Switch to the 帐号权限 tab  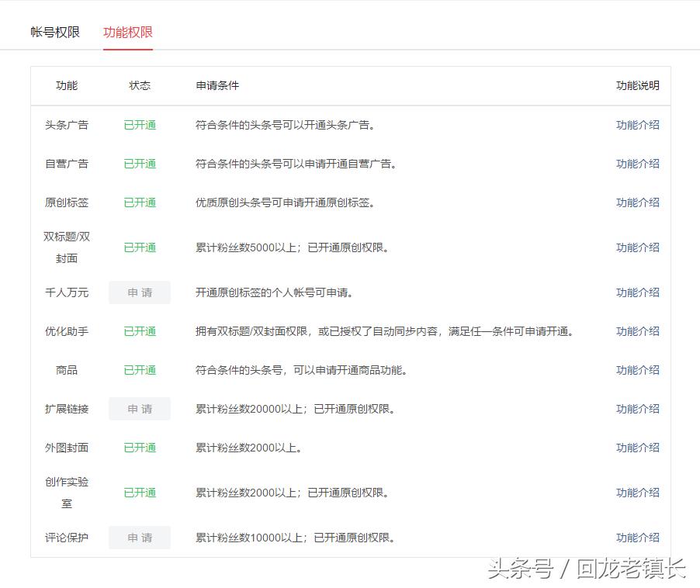(55, 32)
